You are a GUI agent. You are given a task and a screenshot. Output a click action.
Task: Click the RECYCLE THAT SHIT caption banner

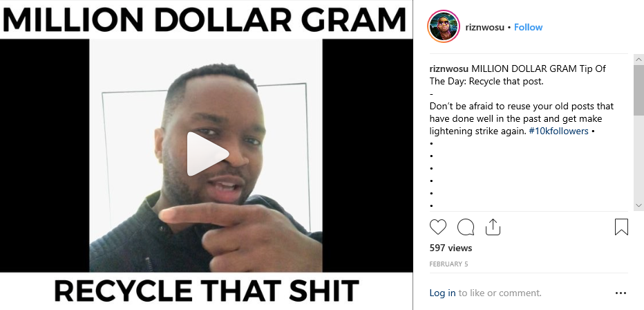[206, 291]
